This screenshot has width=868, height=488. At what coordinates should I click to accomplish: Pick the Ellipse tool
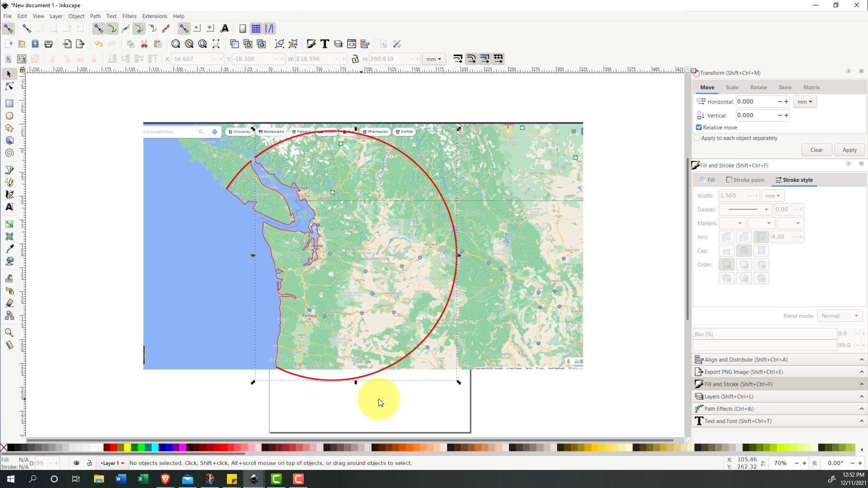tap(9, 116)
